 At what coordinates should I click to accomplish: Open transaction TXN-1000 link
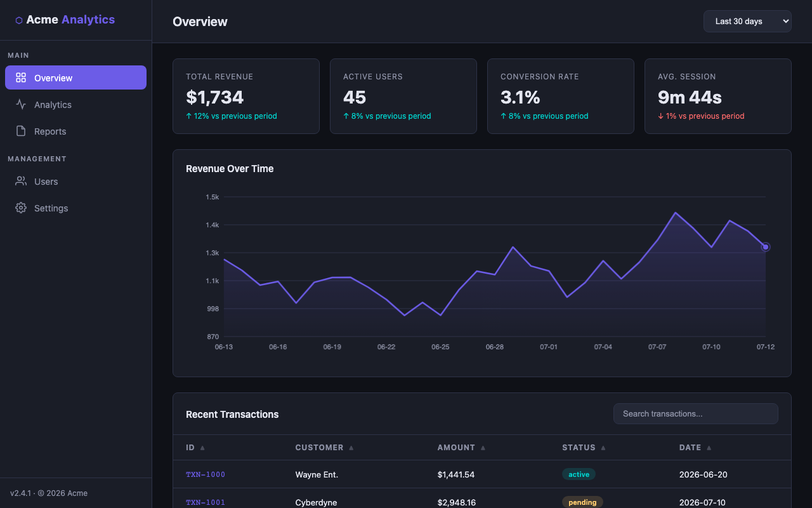click(x=206, y=474)
